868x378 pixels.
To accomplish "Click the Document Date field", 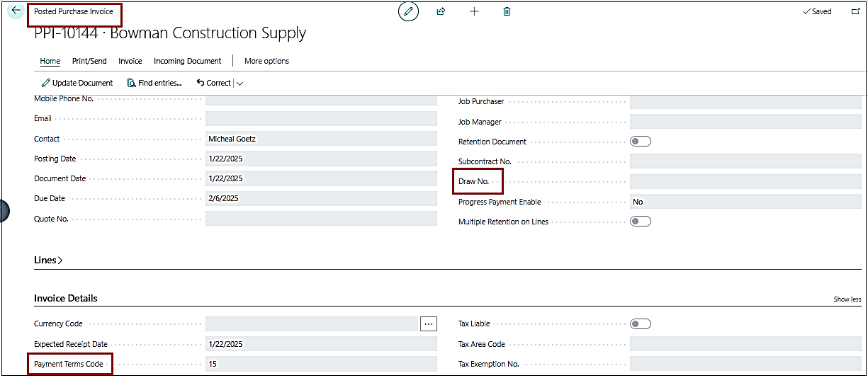I will [321, 178].
